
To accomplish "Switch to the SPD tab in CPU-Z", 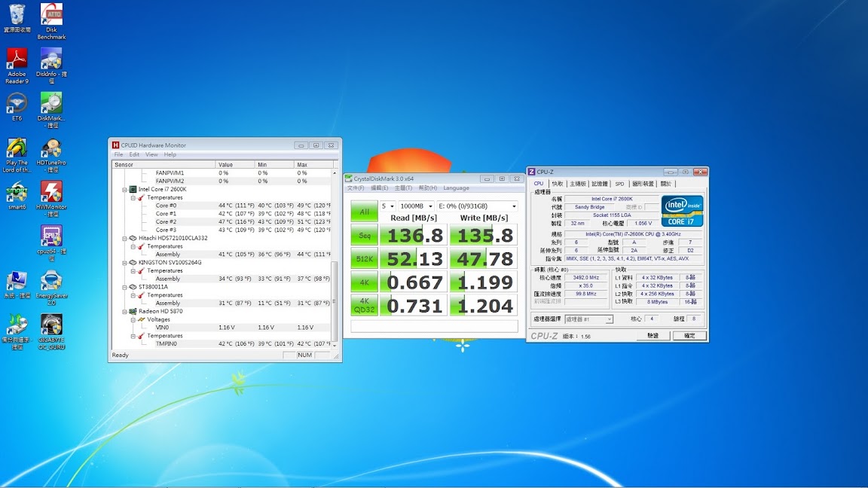I will (619, 184).
